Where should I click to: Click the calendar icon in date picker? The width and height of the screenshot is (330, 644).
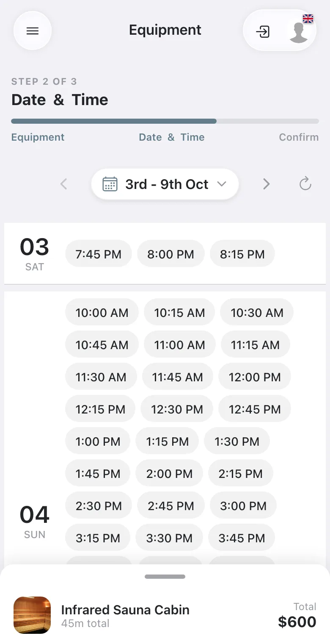[x=110, y=184]
